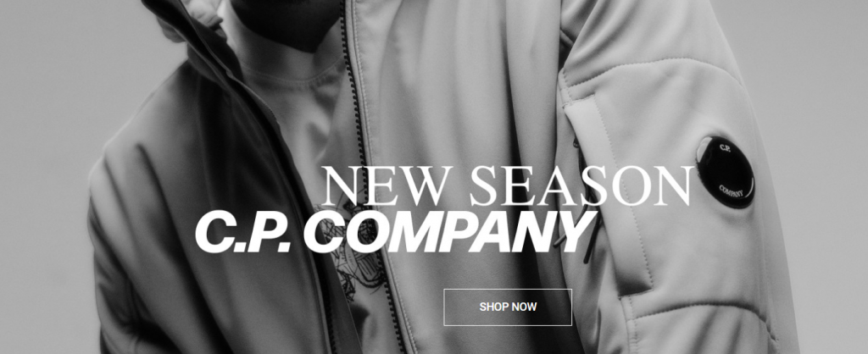Click the SHOP NOW button
This screenshot has width=868, height=354.
tap(508, 307)
